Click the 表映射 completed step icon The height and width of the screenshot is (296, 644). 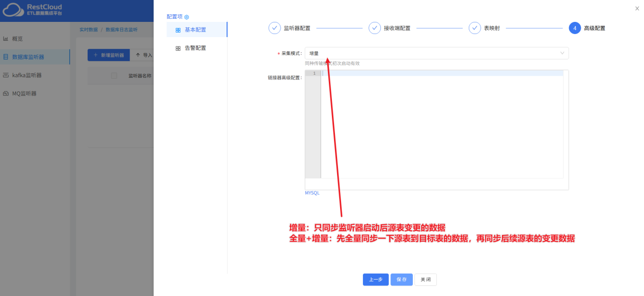pos(475,28)
